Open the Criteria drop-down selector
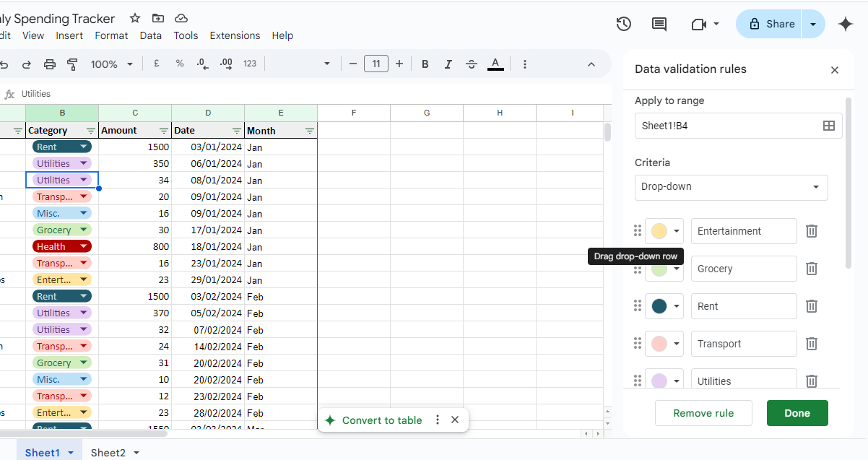The width and height of the screenshot is (868, 460). tap(731, 187)
